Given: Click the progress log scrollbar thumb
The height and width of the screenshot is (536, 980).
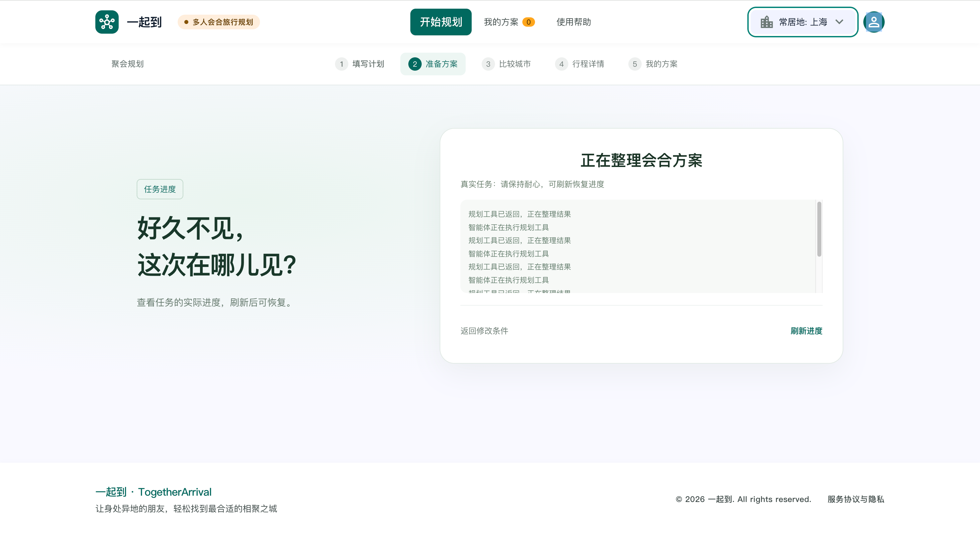Looking at the screenshot, I should tap(819, 229).
